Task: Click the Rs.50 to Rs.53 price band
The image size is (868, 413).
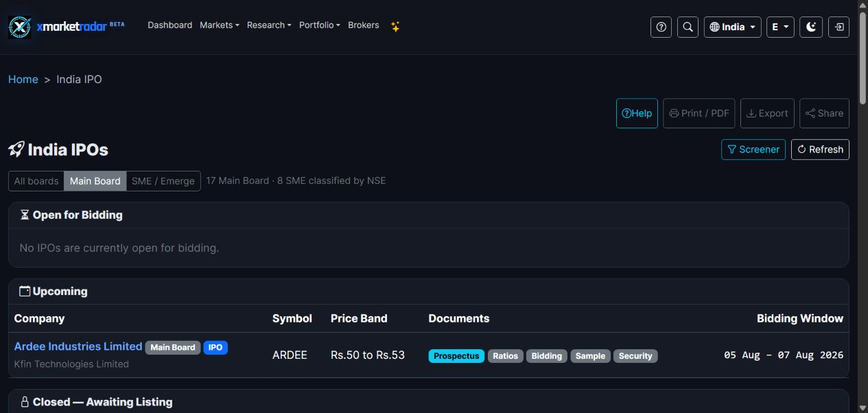Action: tap(368, 355)
